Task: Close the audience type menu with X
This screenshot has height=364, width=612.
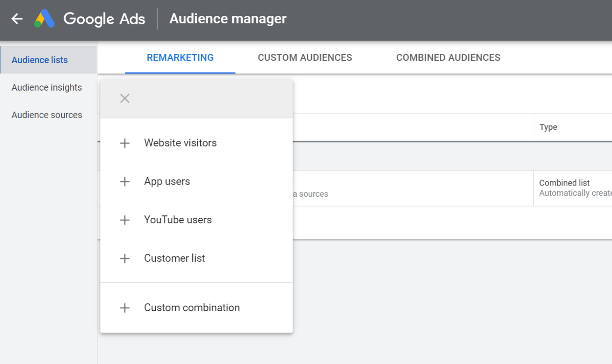Action: click(x=124, y=99)
